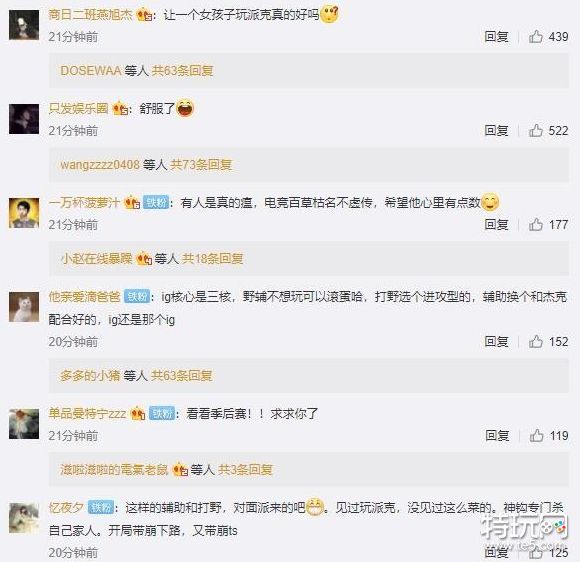Reply to 单品曼特宁zzz's comment

[497, 435]
